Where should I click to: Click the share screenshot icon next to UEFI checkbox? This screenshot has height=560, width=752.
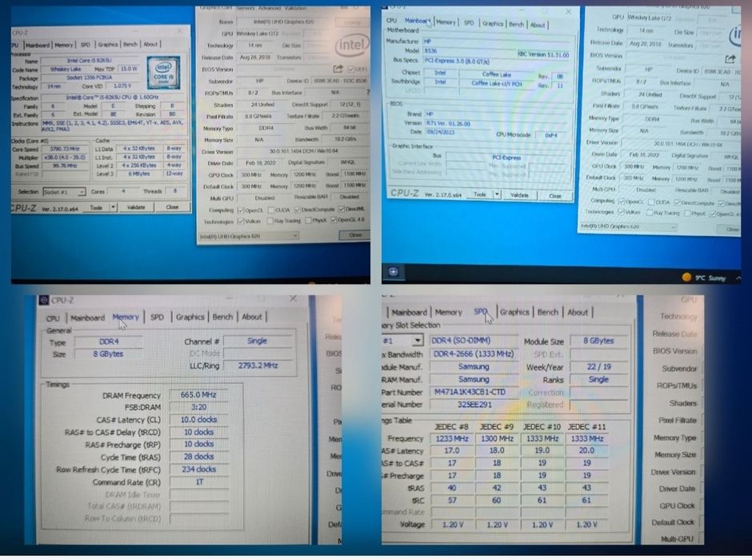point(338,69)
